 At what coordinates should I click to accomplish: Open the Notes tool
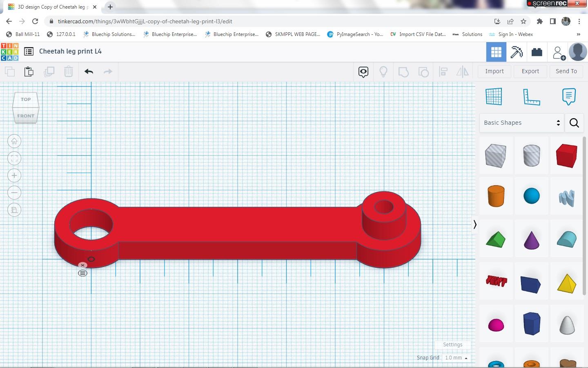click(x=569, y=96)
